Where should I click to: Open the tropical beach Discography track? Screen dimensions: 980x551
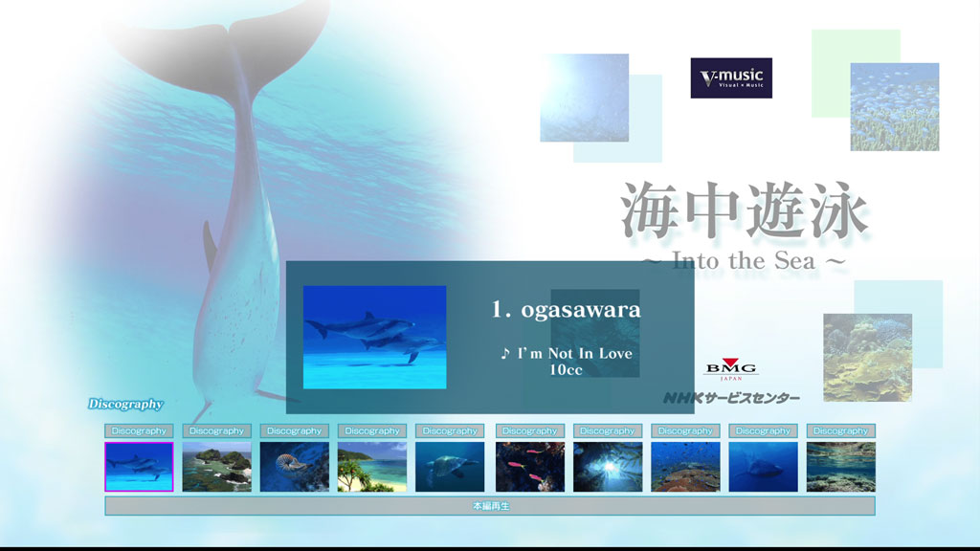tap(372, 468)
